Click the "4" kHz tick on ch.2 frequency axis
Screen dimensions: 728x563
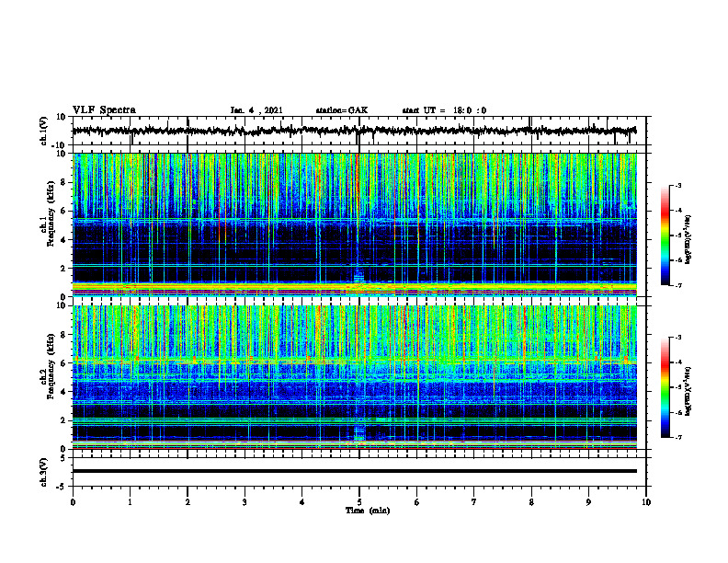tap(63, 392)
